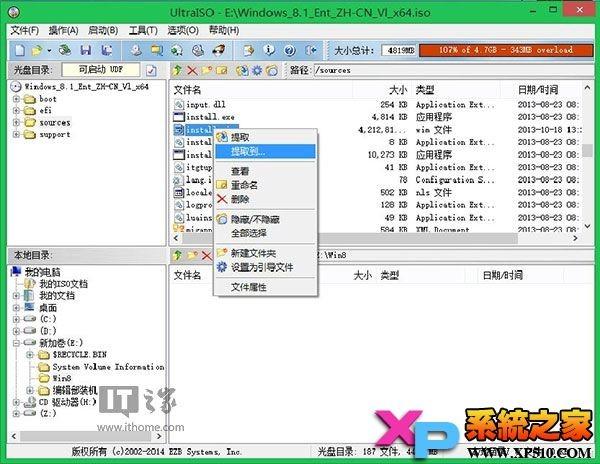Click the 可启动 UDF boot type field
The width and height of the screenshot is (600, 464).
101,70
